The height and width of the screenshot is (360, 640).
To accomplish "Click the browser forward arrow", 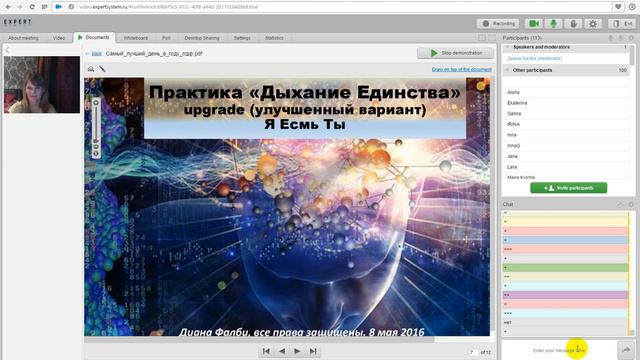I will tap(19, 7).
